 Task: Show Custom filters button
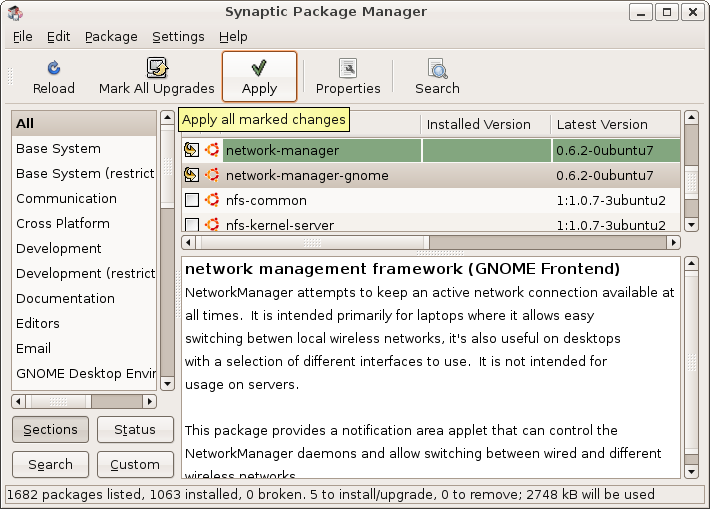(x=135, y=464)
